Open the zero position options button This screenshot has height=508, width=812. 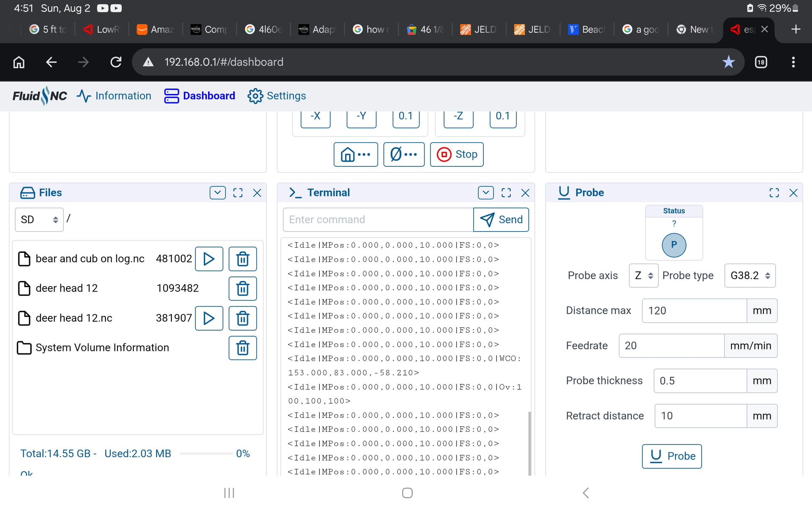[404, 155]
